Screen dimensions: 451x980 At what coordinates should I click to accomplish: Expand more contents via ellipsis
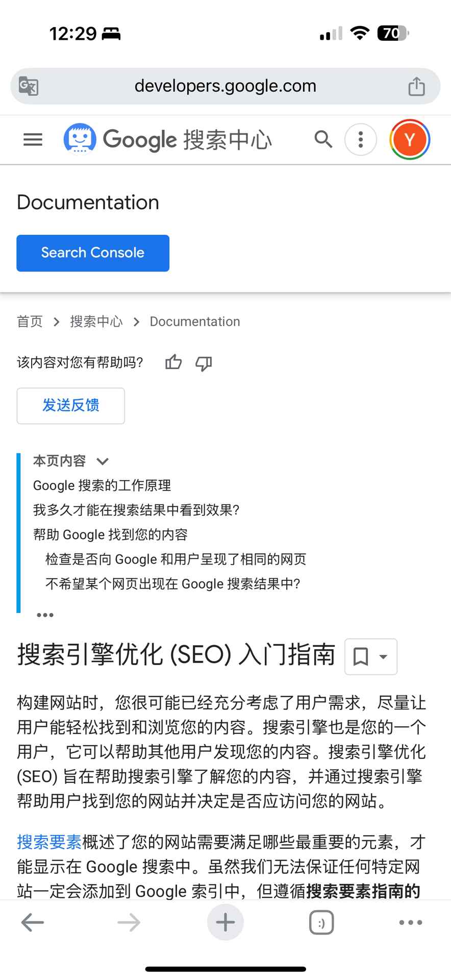point(45,615)
